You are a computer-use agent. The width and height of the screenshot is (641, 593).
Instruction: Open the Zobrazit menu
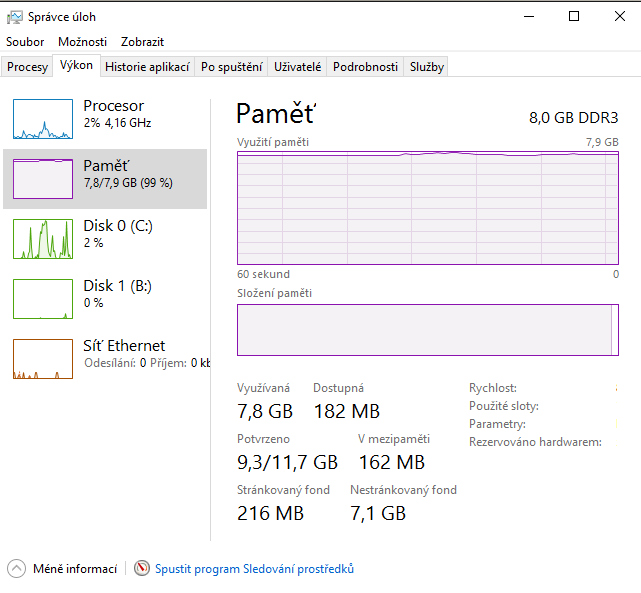coord(142,42)
